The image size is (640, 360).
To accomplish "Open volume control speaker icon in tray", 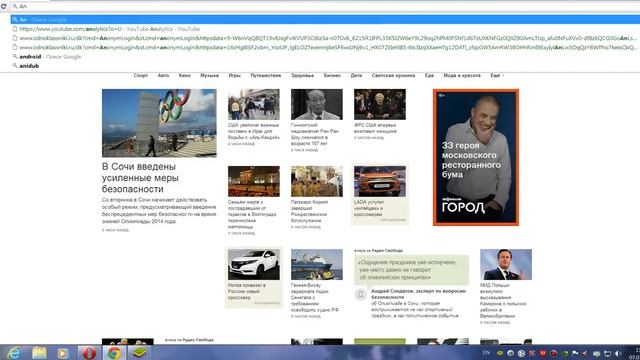I will (x=618, y=353).
